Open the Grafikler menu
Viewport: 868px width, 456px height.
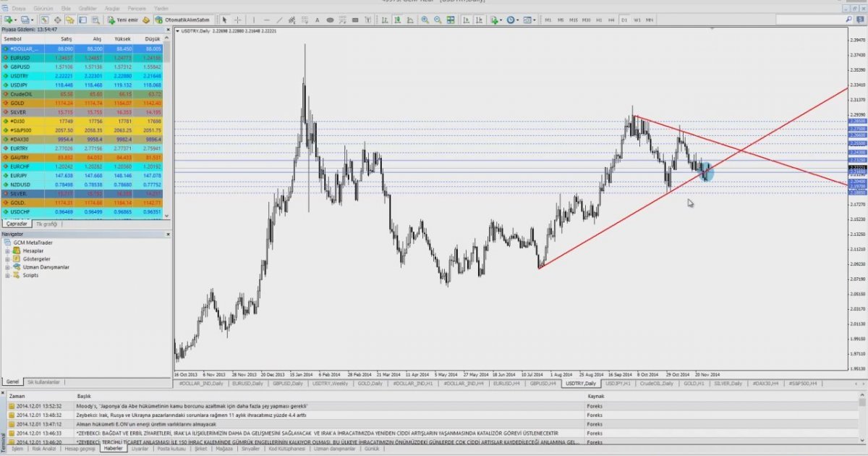88,9
